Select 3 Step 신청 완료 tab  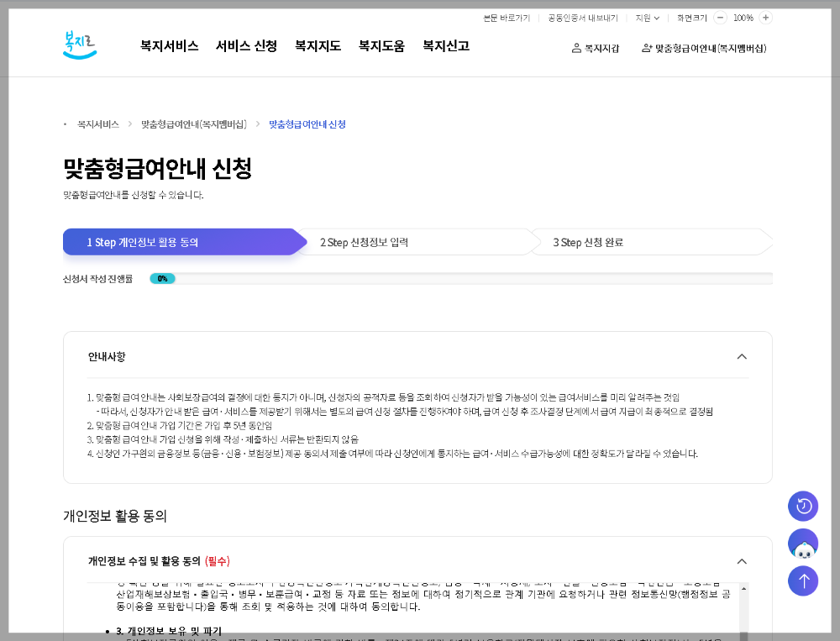pos(651,242)
